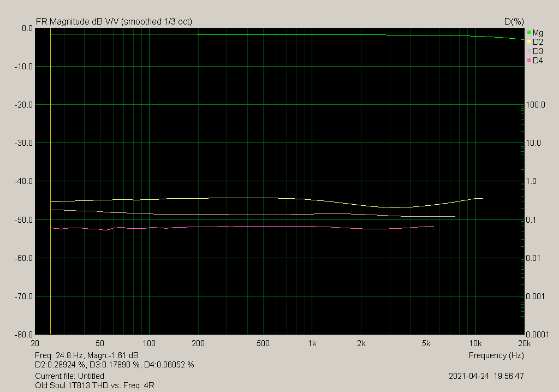Click the '50' frequency axis tick label
The width and height of the screenshot is (559, 392).
[x=100, y=343]
